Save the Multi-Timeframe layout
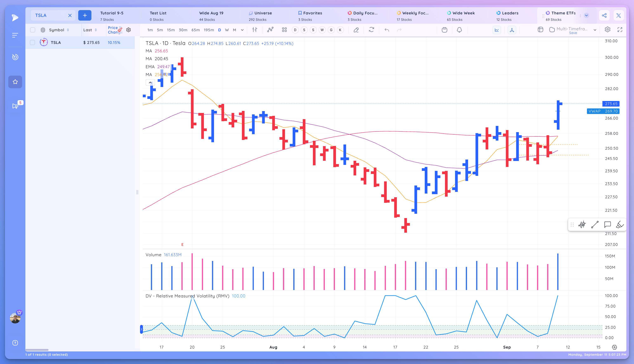This screenshot has height=364, width=634. [x=573, y=33]
